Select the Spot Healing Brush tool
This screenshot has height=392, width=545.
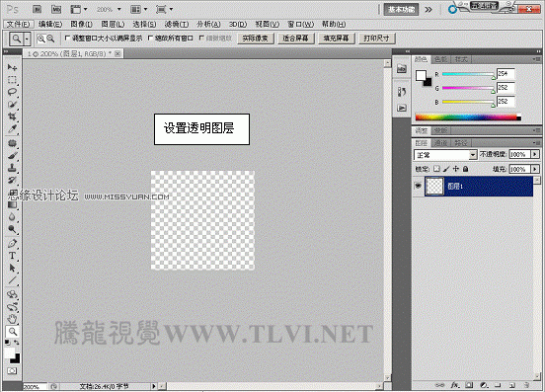[x=12, y=143]
